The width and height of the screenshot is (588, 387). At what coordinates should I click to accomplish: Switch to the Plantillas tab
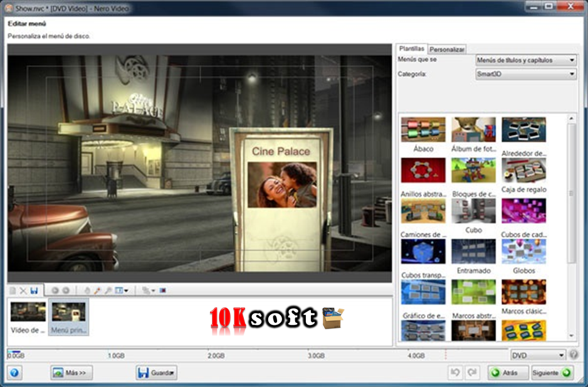(x=411, y=49)
